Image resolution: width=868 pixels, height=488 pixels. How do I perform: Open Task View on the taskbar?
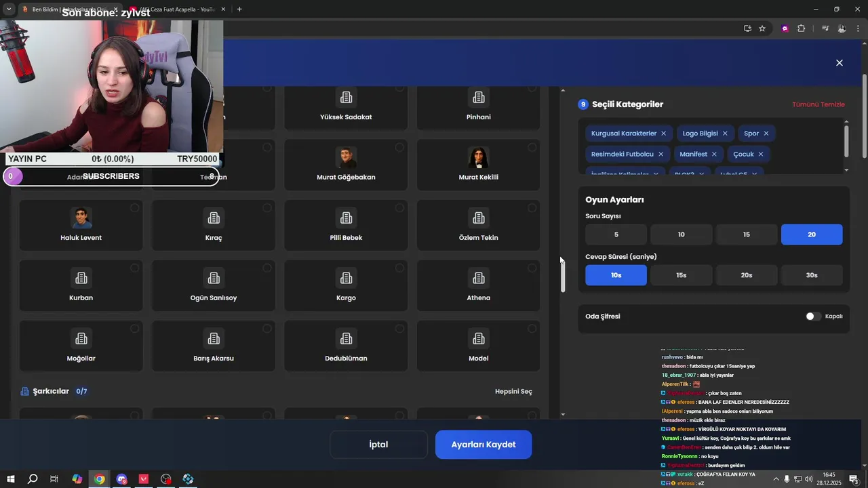[54, 479]
